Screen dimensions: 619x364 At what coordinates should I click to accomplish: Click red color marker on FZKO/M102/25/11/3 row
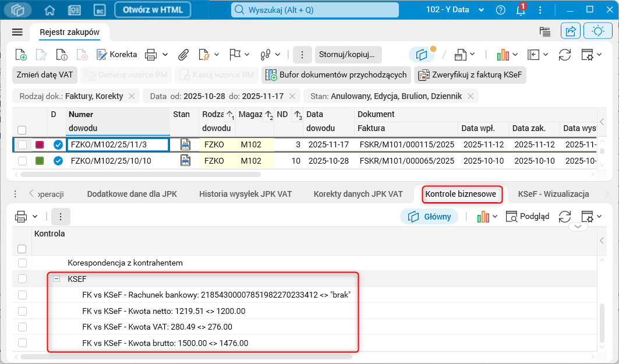tap(40, 144)
